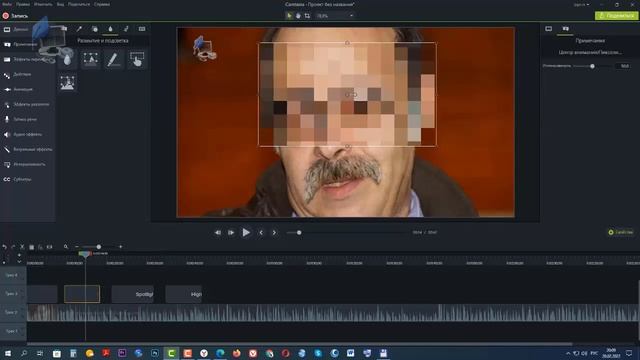Select the Highlighter annotation tool
Screen dimensions: 640x360
(x=113, y=60)
